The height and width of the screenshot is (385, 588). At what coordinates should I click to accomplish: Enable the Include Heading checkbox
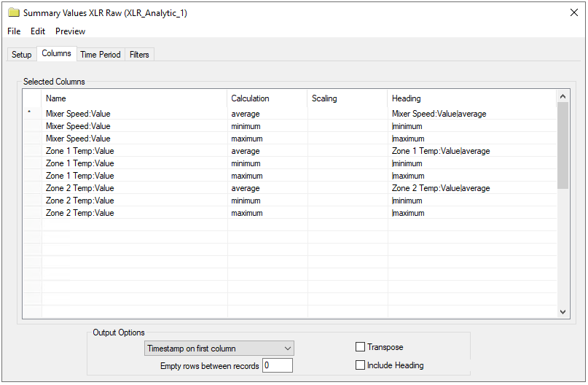pyautogui.click(x=360, y=365)
